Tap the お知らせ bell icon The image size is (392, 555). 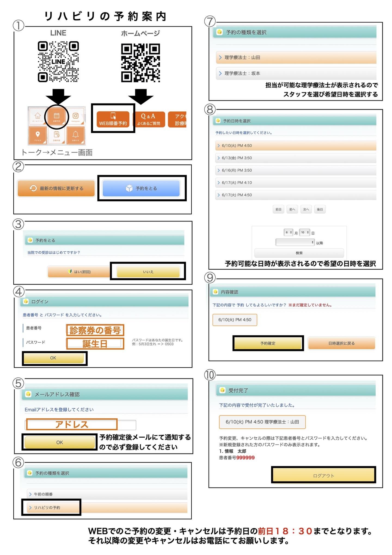[x=76, y=135]
